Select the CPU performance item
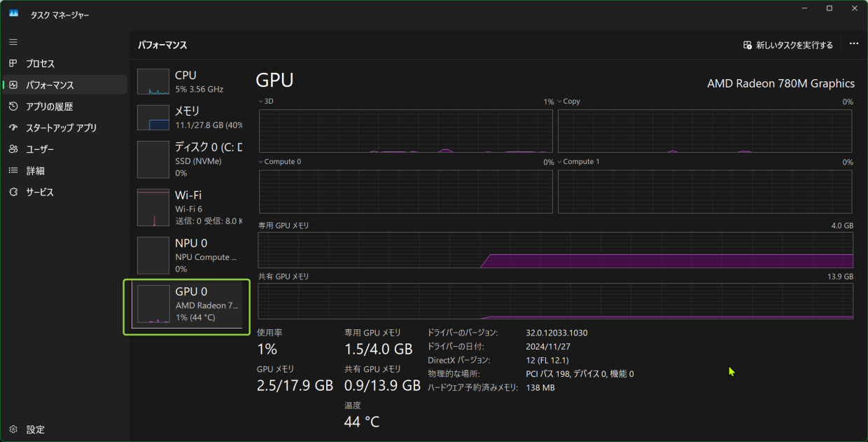Screen dimensions: 868x442 tap(187, 82)
